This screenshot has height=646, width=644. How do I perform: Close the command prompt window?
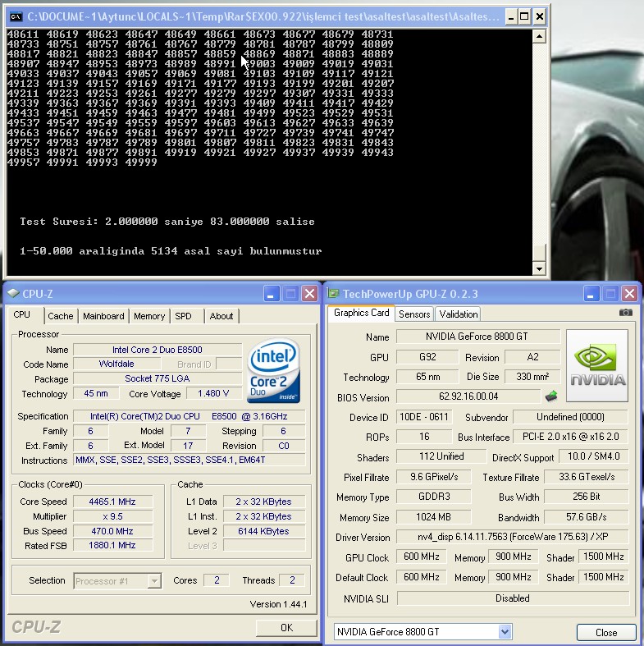540,17
